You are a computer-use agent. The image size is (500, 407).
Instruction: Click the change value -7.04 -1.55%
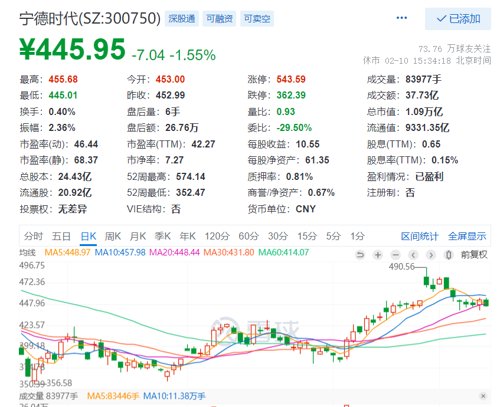point(174,55)
